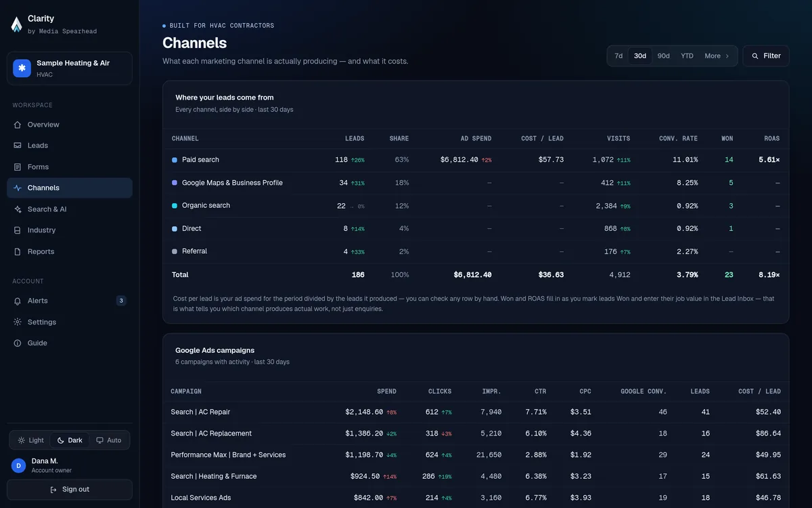Click the Sample Heating & Air snowflake icon
Image resolution: width=812 pixels, height=508 pixels.
[22, 68]
